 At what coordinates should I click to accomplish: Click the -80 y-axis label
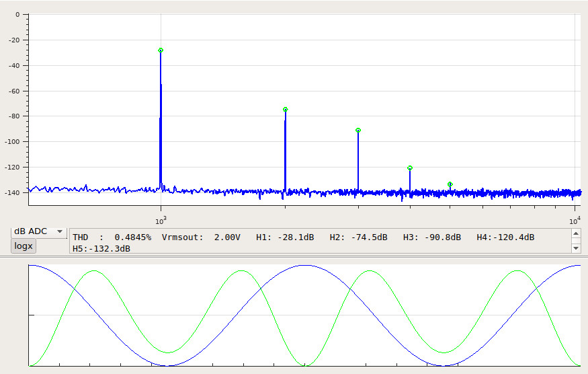[13, 116]
